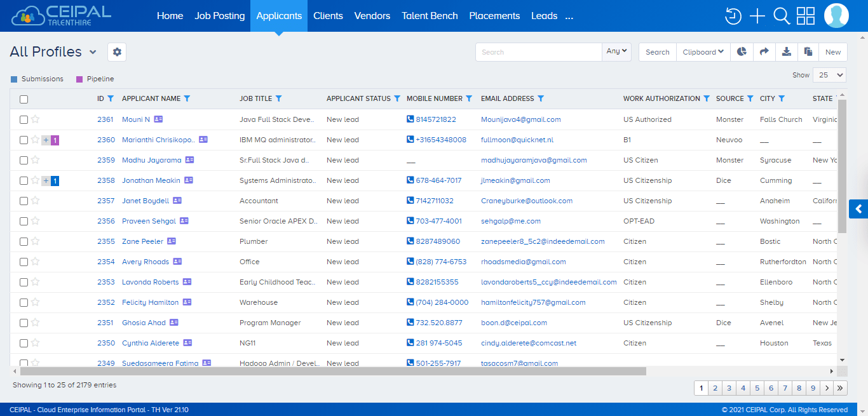Open the All Profiles dropdown
This screenshot has width=868, height=416.
click(92, 51)
